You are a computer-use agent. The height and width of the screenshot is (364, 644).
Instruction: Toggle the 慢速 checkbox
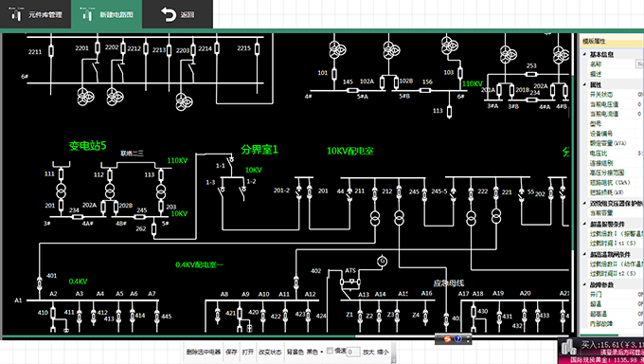pos(330,351)
